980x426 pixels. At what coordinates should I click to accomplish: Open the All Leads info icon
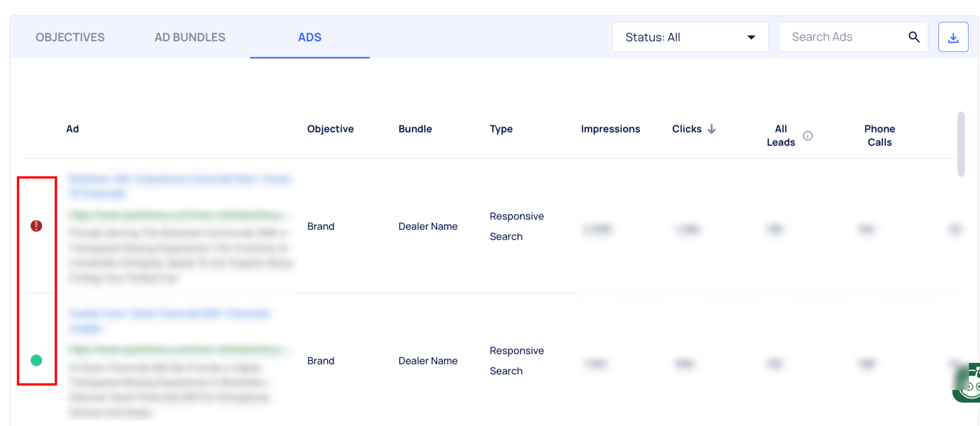coord(808,136)
